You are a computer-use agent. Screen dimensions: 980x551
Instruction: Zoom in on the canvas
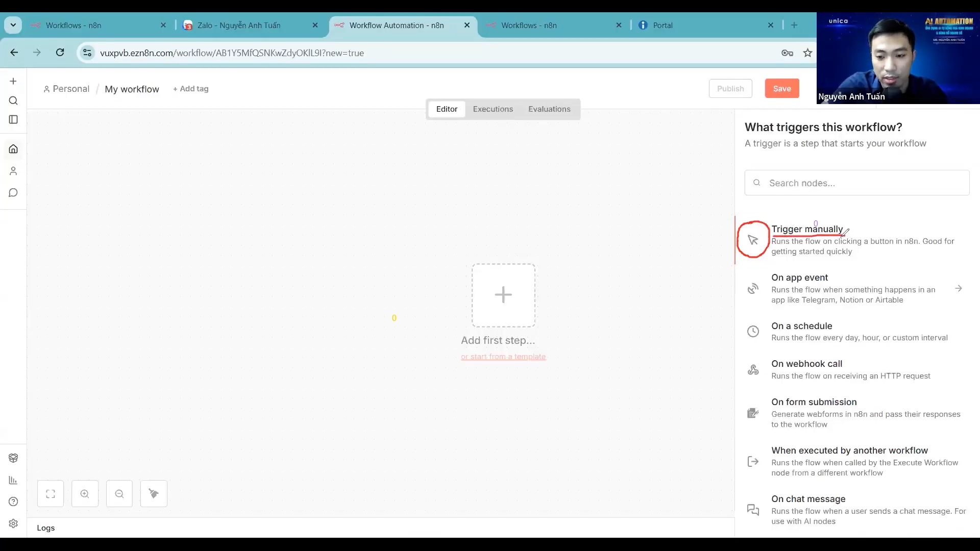click(85, 494)
